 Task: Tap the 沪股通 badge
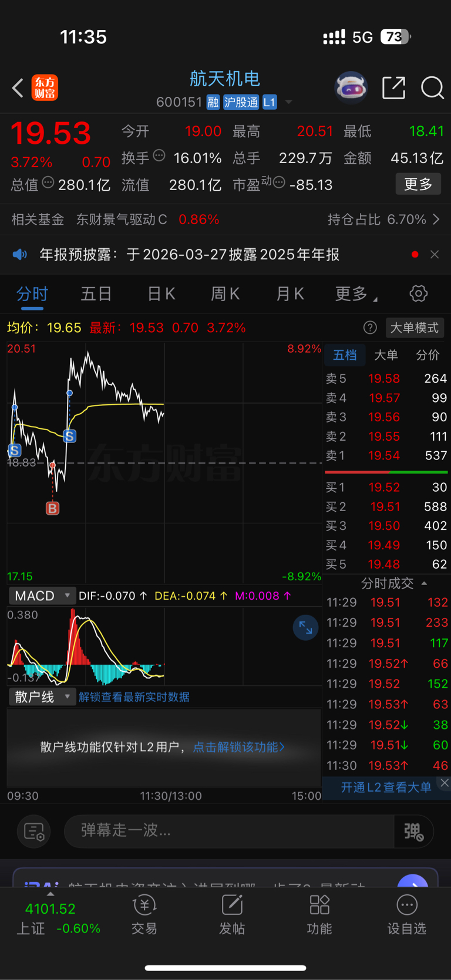[241, 102]
